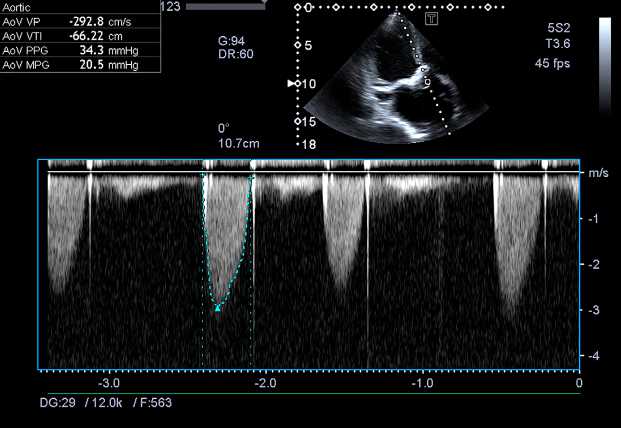Image resolution: width=621 pixels, height=428 pixels.
Task: Click the F:563 filter readout
Action: point(156,403)
